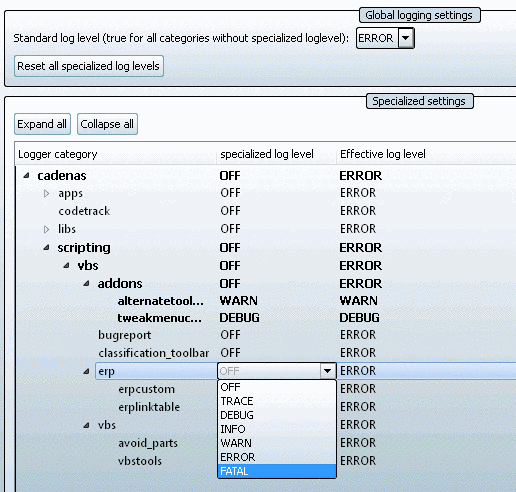Click the Collapse all button

107,124
